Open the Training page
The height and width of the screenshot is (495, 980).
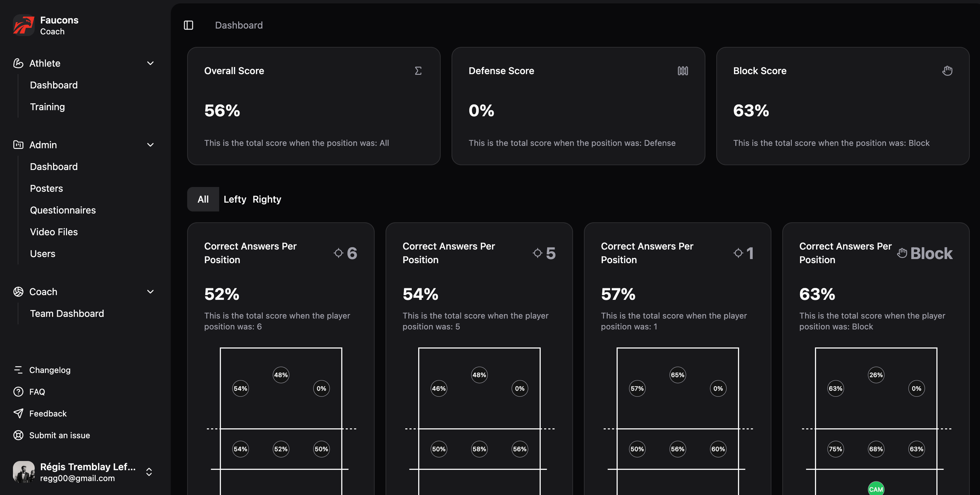coord(47,107)
